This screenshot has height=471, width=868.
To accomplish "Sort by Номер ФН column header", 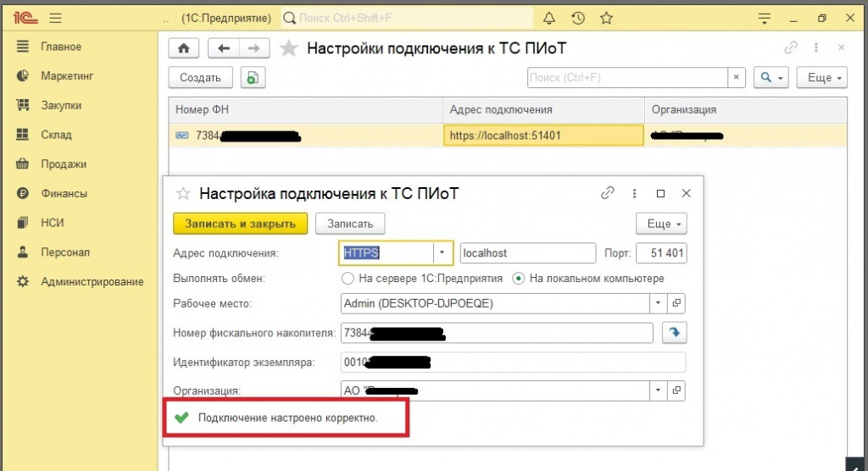I will click(305, 109).
